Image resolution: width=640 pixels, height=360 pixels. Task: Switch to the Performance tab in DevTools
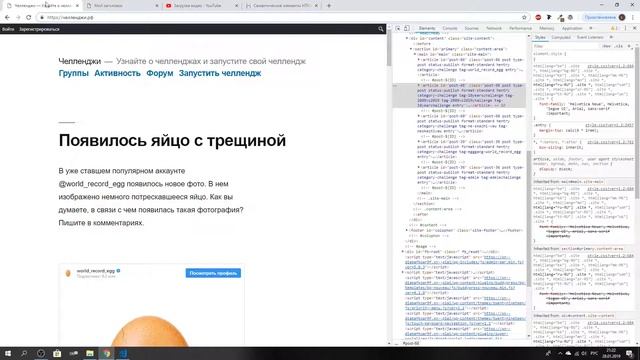click(520, 28)
